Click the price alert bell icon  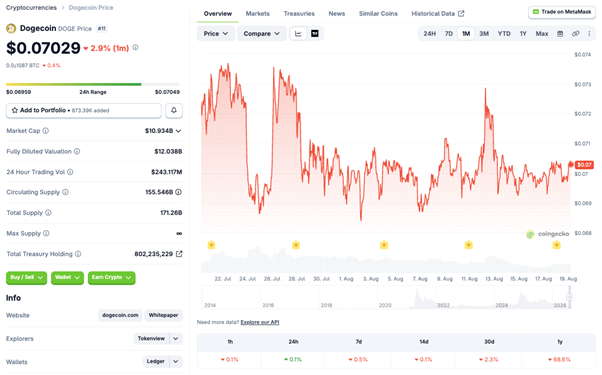[x=174, y=111]
